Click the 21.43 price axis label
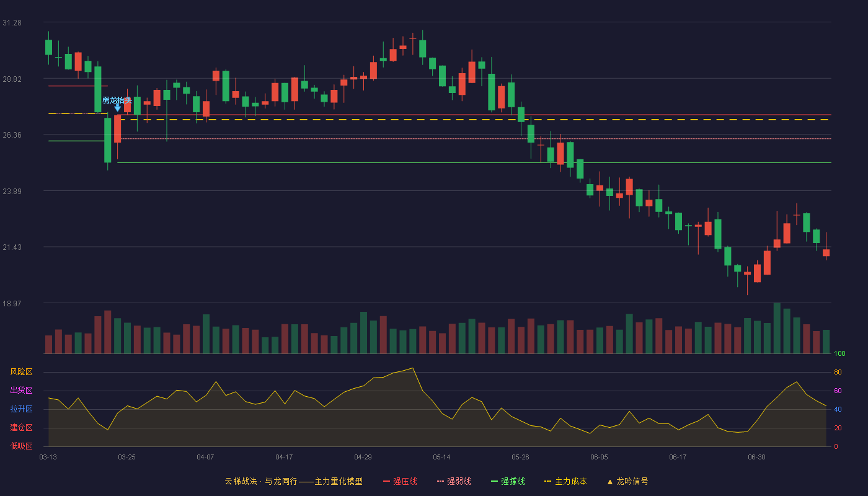 pyautogui.click(x=12, y=247)
